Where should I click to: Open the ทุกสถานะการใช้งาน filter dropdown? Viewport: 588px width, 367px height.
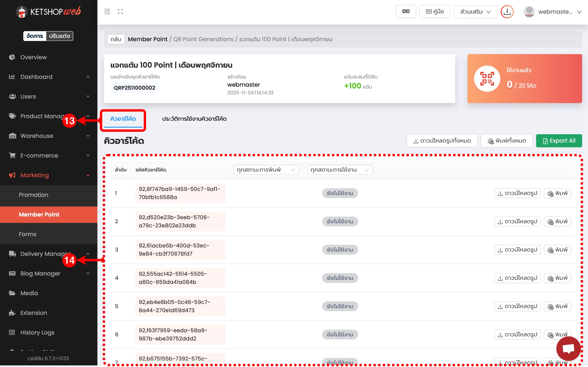(340, 170)
